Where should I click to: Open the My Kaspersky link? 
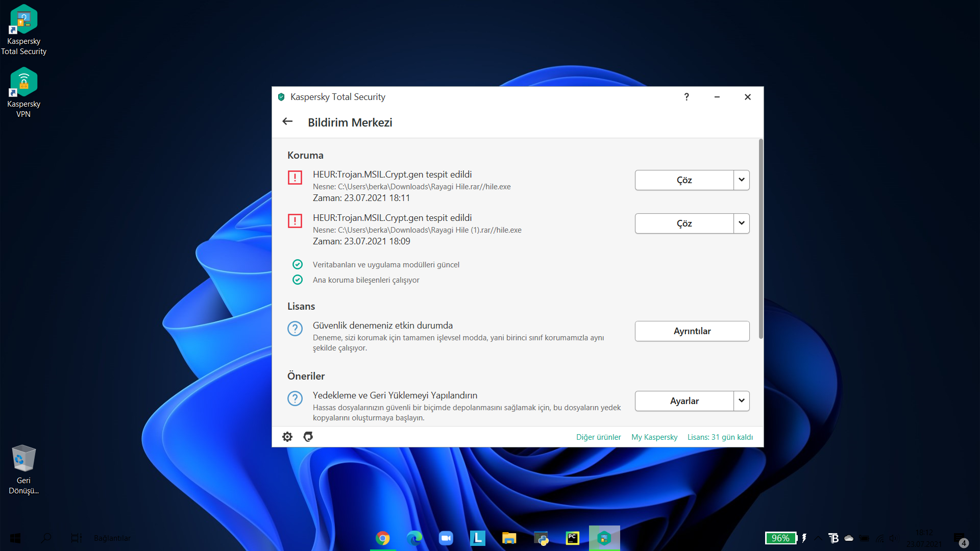pos(654,437)
